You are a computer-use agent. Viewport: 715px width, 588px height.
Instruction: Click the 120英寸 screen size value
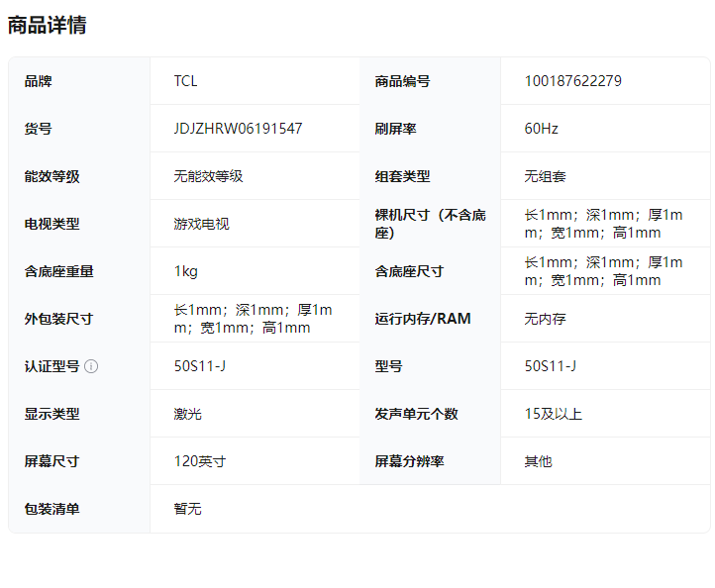[200, 461]
